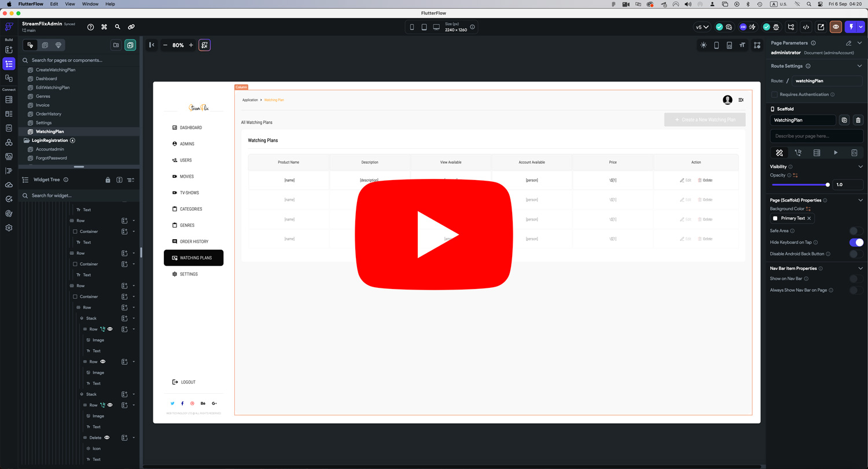Switch to the Backend Query tab

(816, 153)
